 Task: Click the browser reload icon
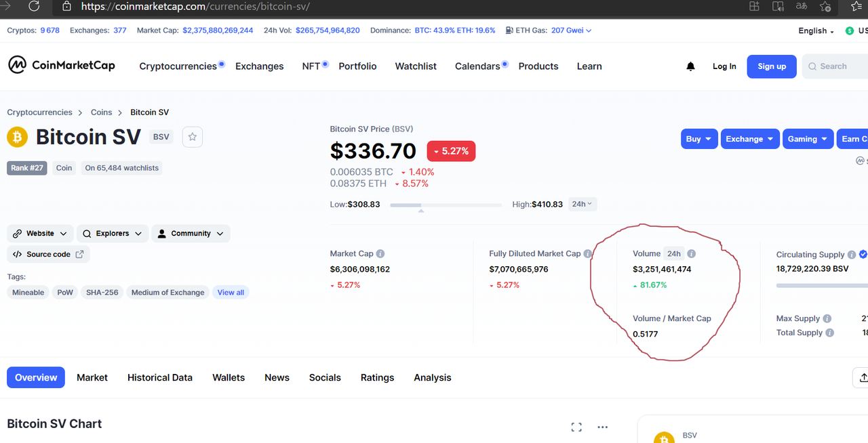[34, 7]
